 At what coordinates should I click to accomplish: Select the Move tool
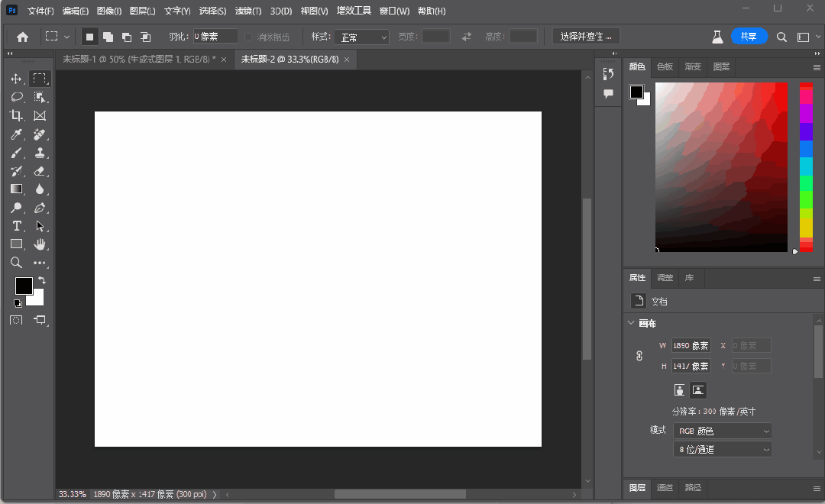(x=16, y=79)
